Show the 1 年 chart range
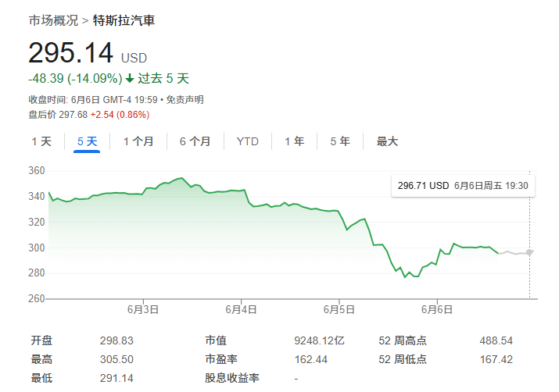Viewport: 559px width, 392px height. tap(294, 141)
